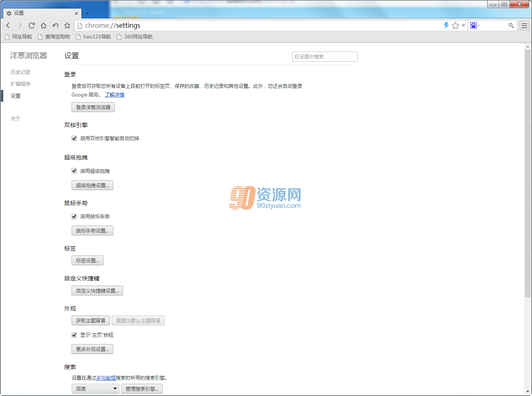Image resolution: width=532 pixels, height=396 pixels.
Task: Click the magnifier search icon in the toolbar
Action: (511, 25)
